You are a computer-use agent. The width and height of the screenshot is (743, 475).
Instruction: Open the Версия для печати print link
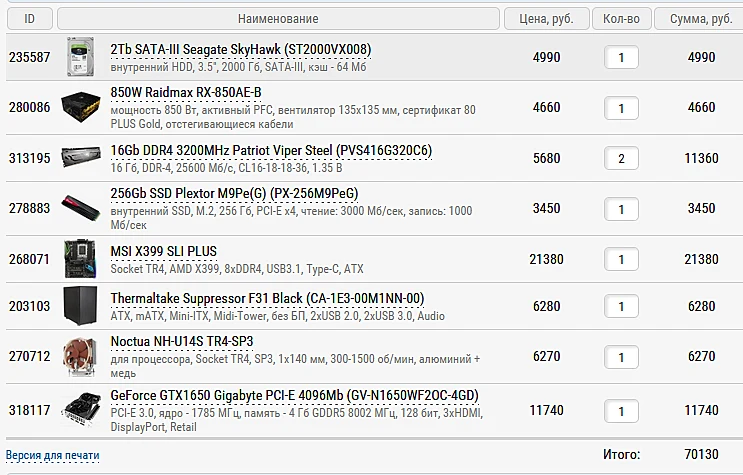[x=53, y=455]
